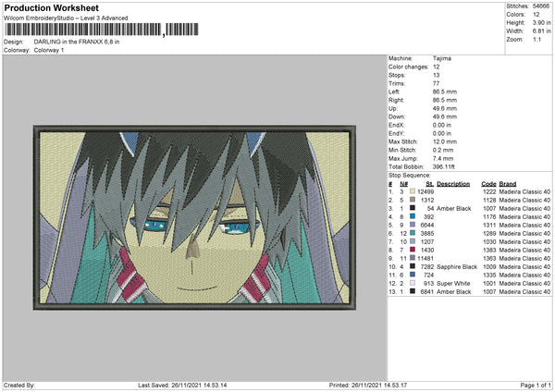Click the light blue swatch for code 1030
This screenshot has width=555, height=392.
[x=413, y=241]
